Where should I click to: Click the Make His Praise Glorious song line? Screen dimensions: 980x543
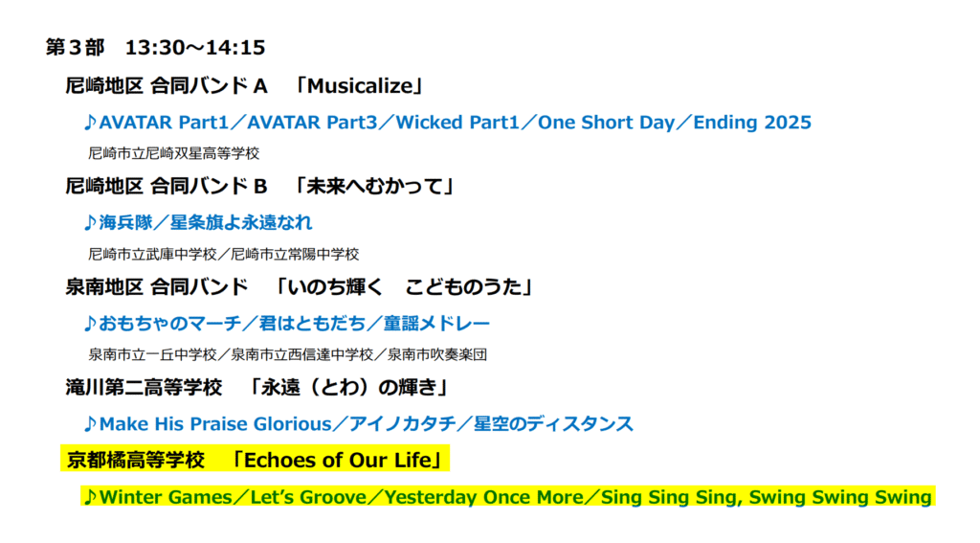pos(359,424)
